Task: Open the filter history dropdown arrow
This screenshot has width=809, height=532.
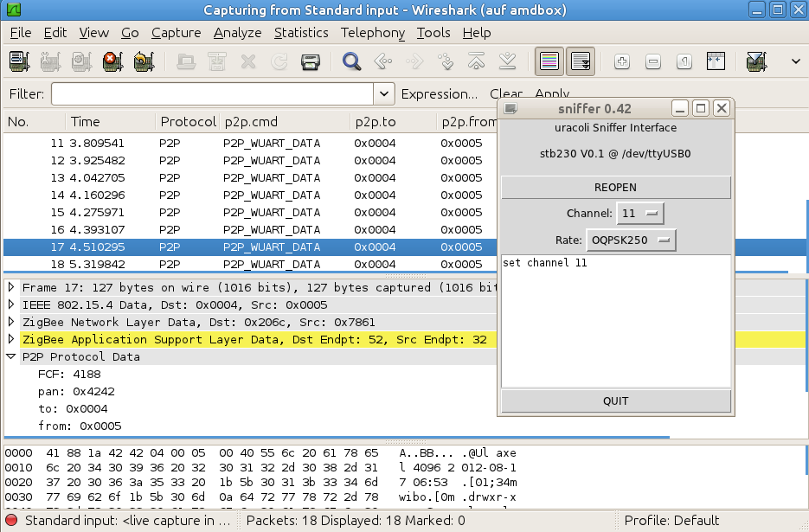Action: [x=384, y=93]
